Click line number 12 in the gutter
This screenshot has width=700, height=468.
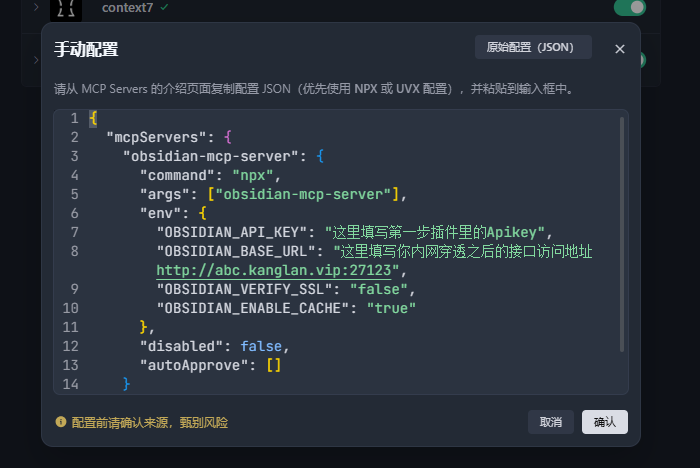pos(70,346)
